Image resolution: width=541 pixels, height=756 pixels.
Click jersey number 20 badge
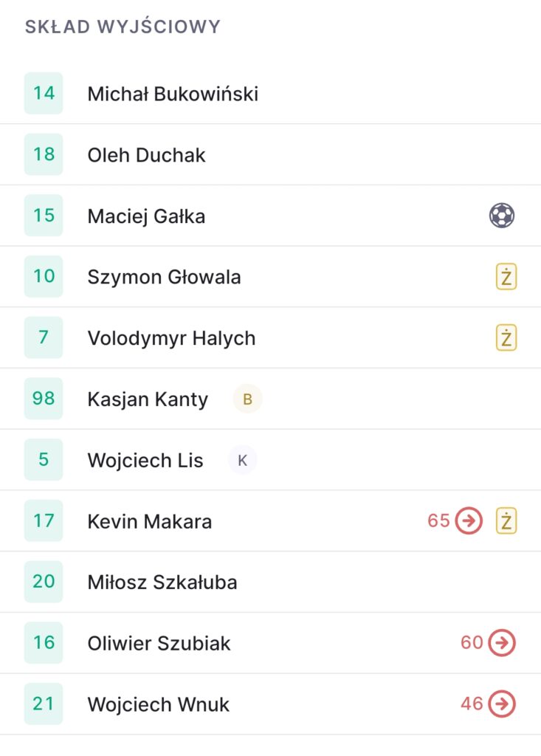pos(44,582)
